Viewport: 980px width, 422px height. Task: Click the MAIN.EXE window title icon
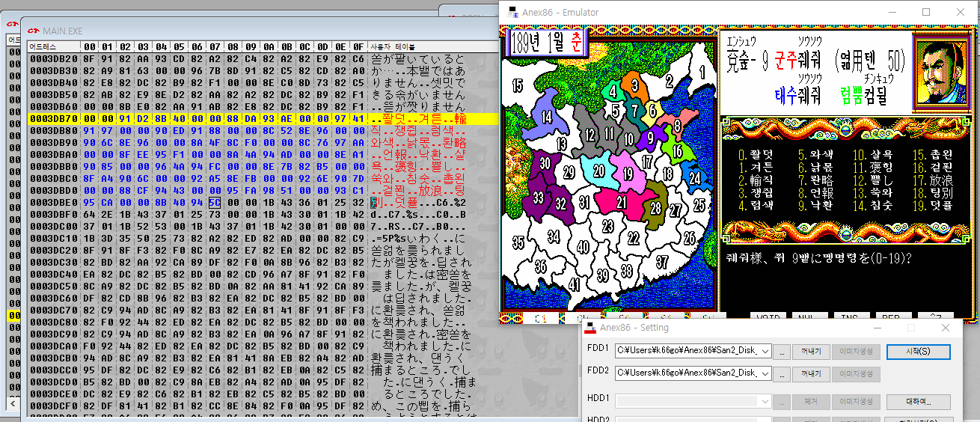33,31
